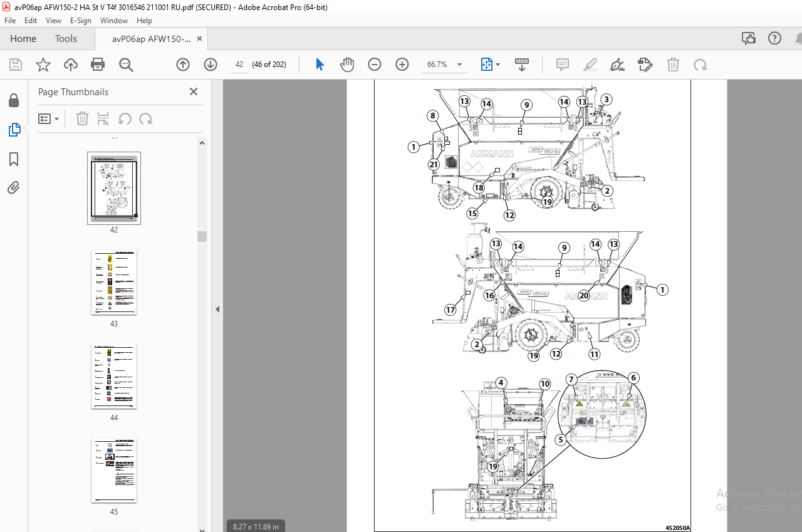The height and width of the screenshot is (532, 802).
Task: Select page 43 thumbnail
Action: (114, 282)
